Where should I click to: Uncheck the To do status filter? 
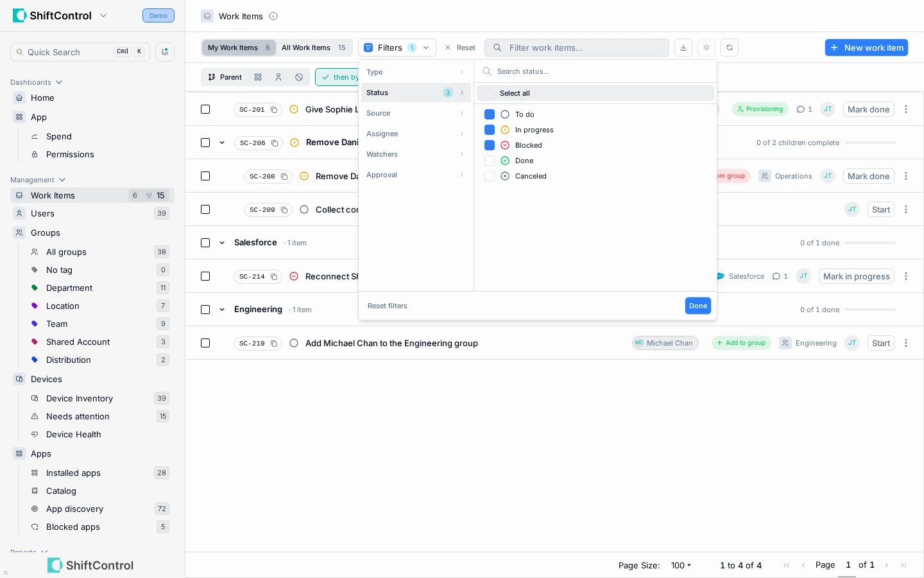click(x=490, y=114)
